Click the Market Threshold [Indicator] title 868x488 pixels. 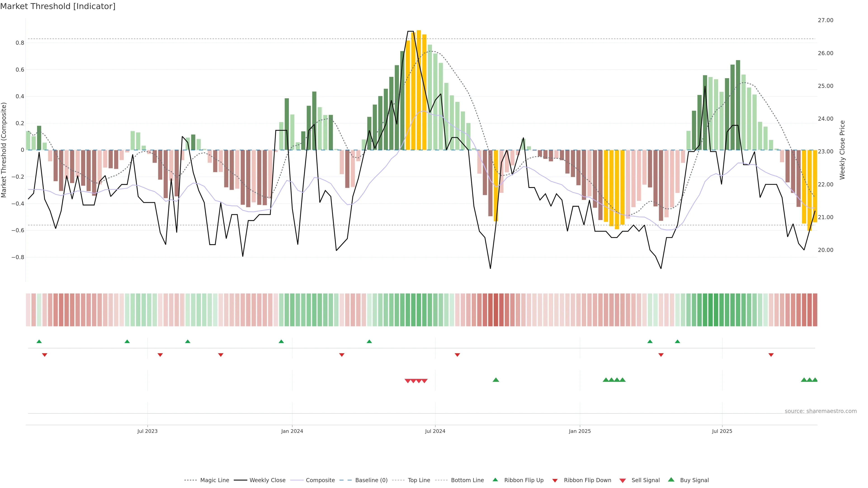click(x=58, y=6)
